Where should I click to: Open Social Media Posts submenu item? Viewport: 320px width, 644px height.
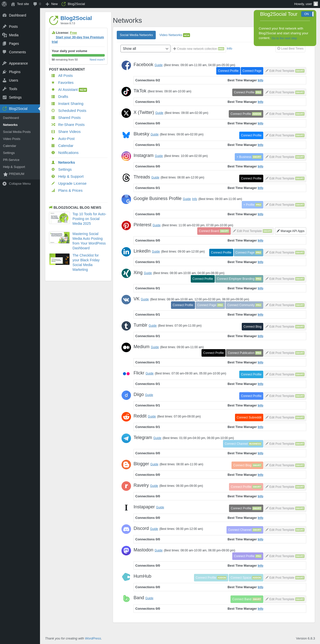click(17, 132)
